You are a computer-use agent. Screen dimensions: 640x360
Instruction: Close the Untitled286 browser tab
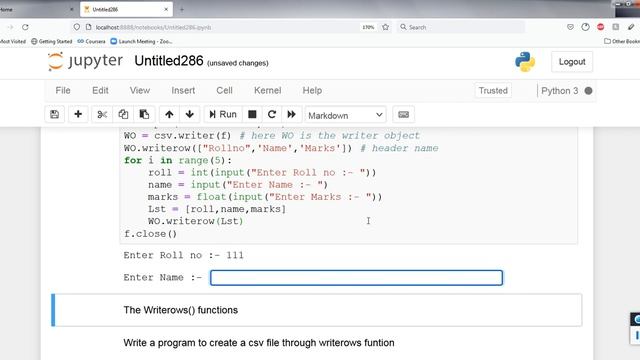click(x=166, y=9)
